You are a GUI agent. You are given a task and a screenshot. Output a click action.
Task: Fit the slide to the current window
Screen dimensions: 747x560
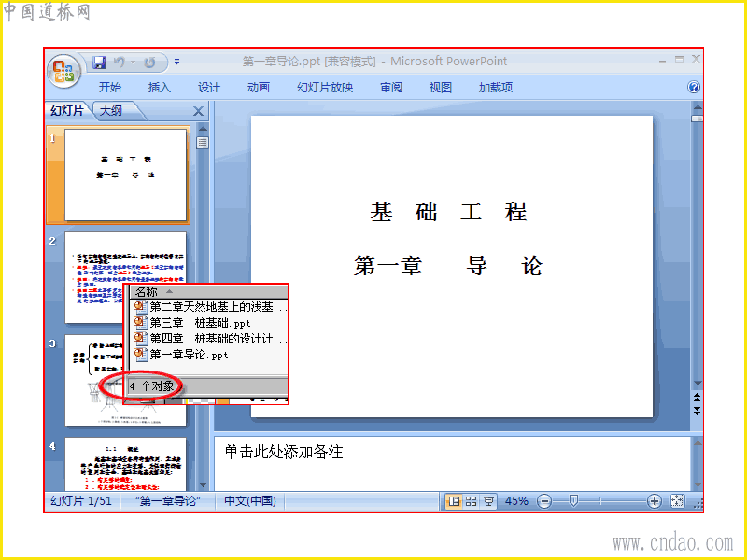pyautogui.click(x=677, y=501)
